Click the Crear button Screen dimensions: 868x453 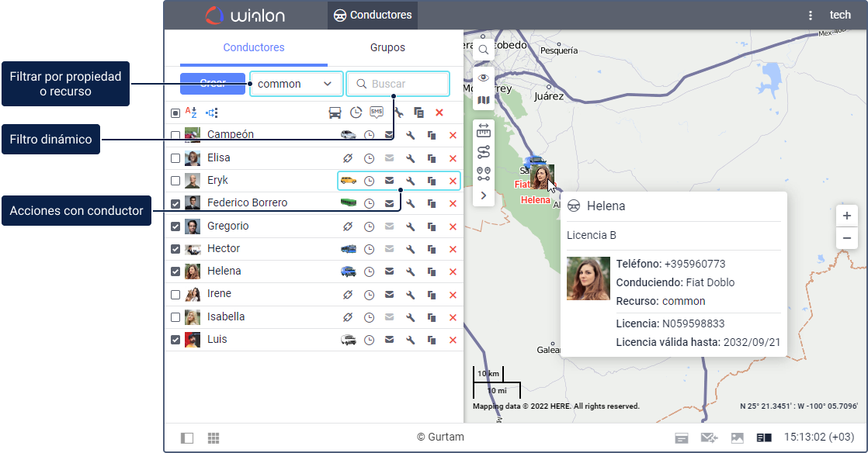point(213,84)
